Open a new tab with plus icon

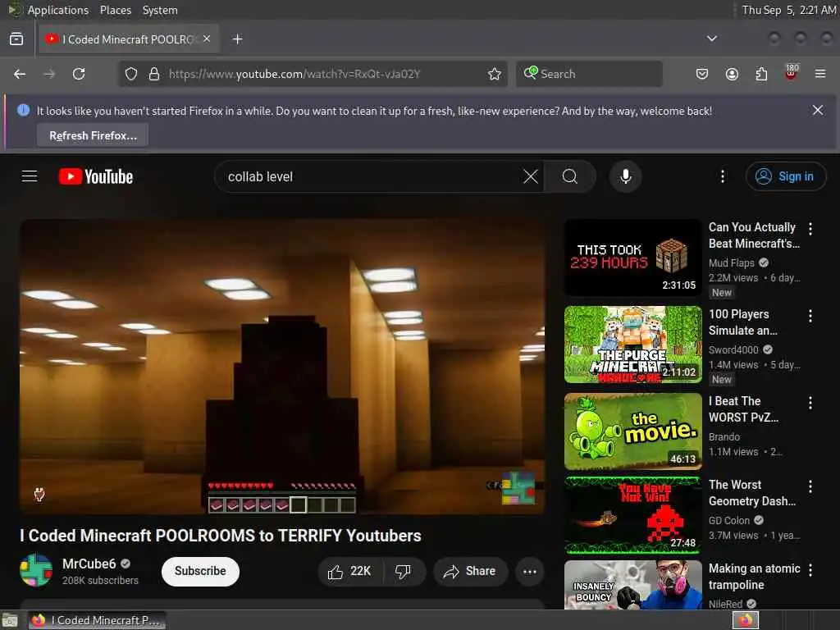[x=238, y=39]
